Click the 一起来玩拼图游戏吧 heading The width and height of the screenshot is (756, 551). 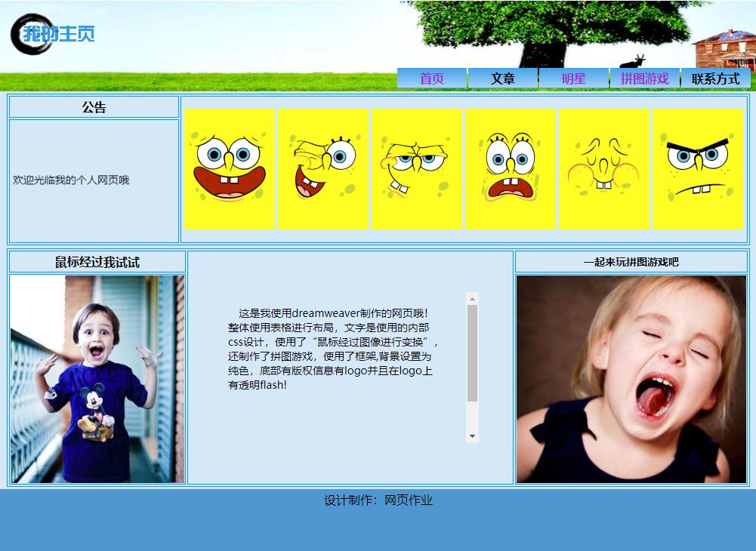pyautogui.click(x=631, y=262)
